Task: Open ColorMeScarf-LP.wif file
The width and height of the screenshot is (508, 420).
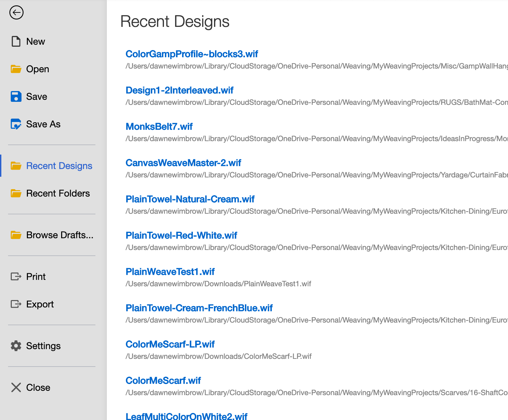Action: 170,344
